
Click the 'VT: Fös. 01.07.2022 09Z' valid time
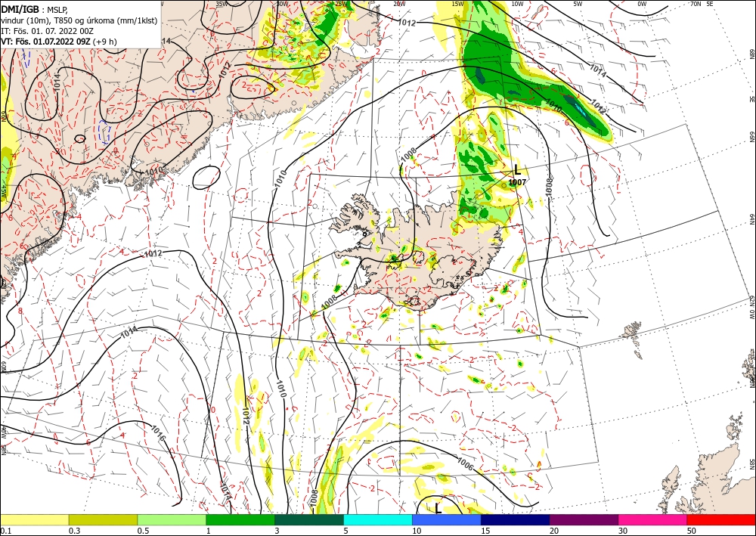tap(46, 42)
